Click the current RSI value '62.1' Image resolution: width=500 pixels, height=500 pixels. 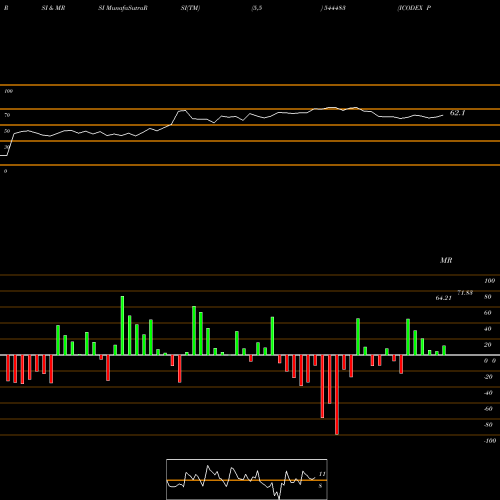(457, 113)
